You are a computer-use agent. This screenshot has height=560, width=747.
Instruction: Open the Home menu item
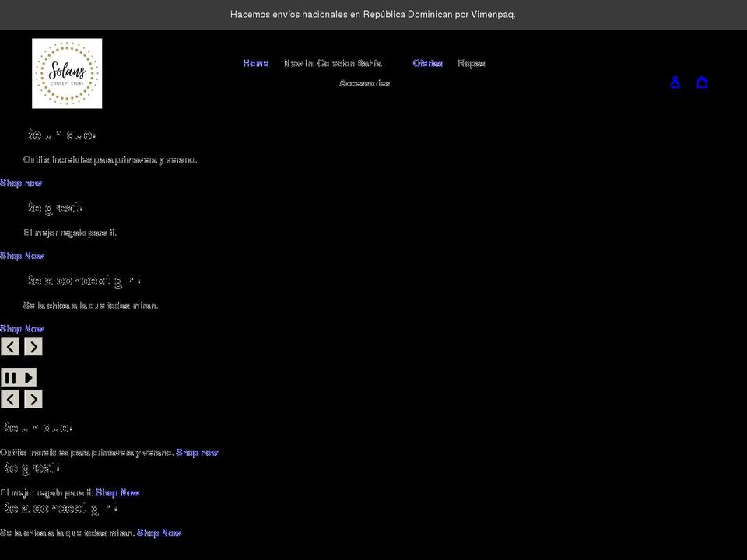[x=255, y=63]
